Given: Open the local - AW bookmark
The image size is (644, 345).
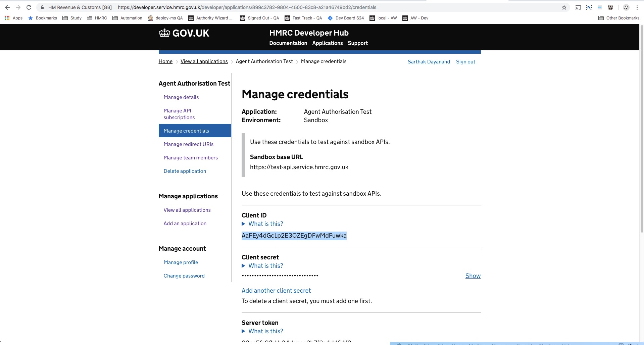Looking at the screenshot, I should coord(383,18).
